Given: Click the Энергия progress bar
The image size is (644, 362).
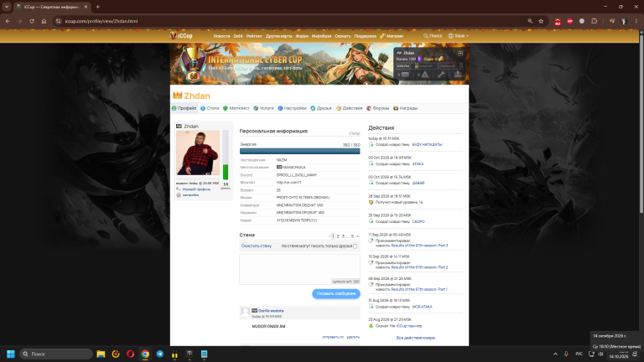Looking at the screenshot, I should click(300, 151).
